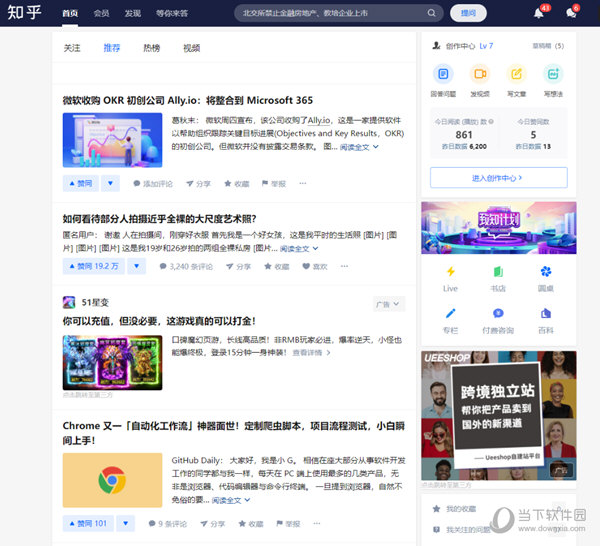Click the search magnifier icon
Viewport: 600px width, 546px height.
click(x=431, y=13)
